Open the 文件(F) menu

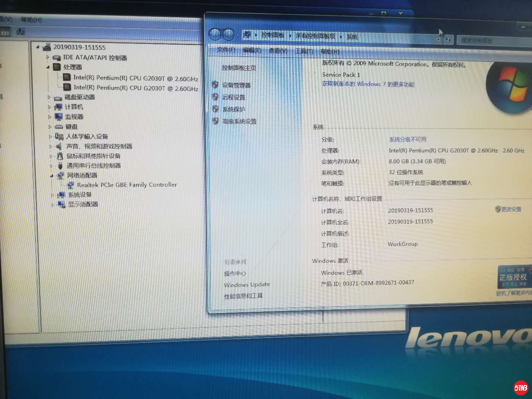coord(226,50)
